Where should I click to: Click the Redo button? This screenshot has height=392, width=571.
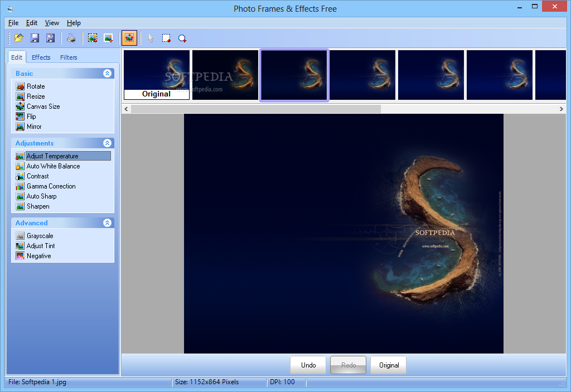point(348,365)
